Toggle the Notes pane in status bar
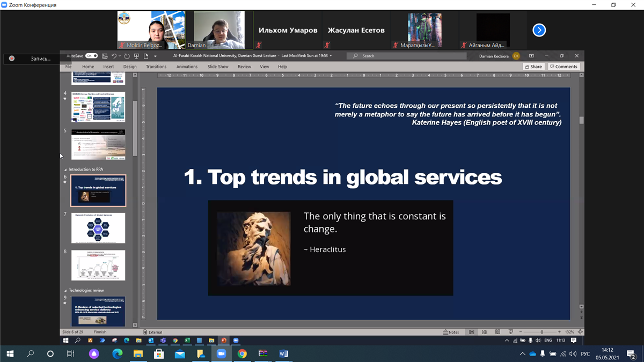This screenshot has width=644, height=362. click(x=451, y=332)
